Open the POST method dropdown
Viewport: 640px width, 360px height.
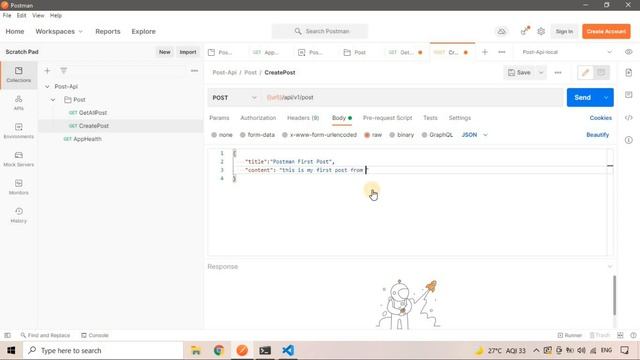click(234, 98)
